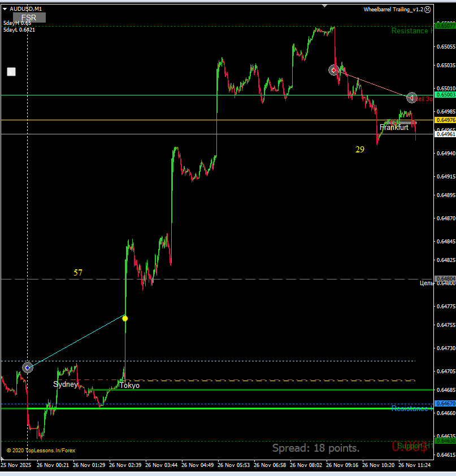Viewport: 456px width, 476px height.
Task: Click the Sydney session label
Action: click(66, 385)
